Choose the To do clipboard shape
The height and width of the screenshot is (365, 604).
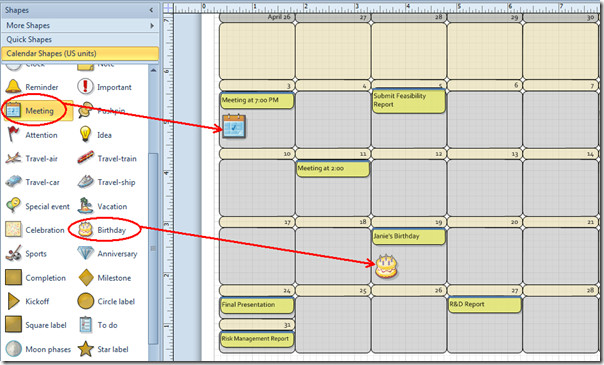pyautogui.click(x=85, y=325)
